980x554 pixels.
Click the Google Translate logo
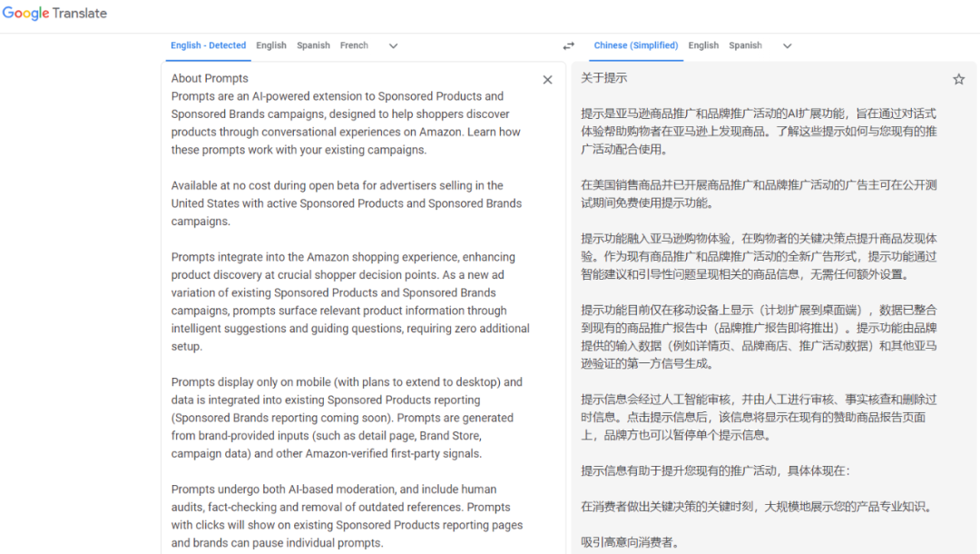pos(54,13)
